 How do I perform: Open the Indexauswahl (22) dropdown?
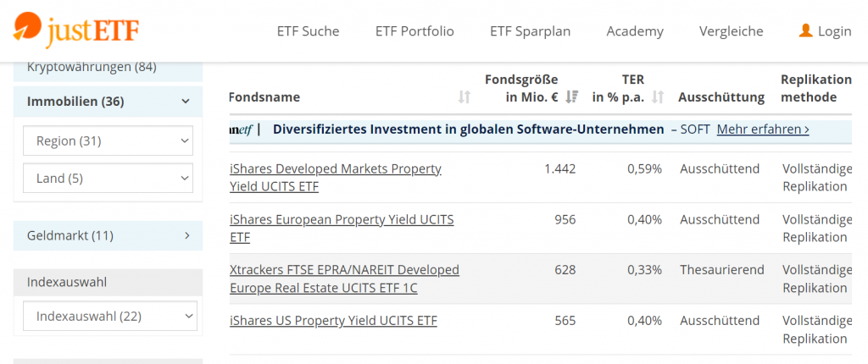tap(110, 316)
